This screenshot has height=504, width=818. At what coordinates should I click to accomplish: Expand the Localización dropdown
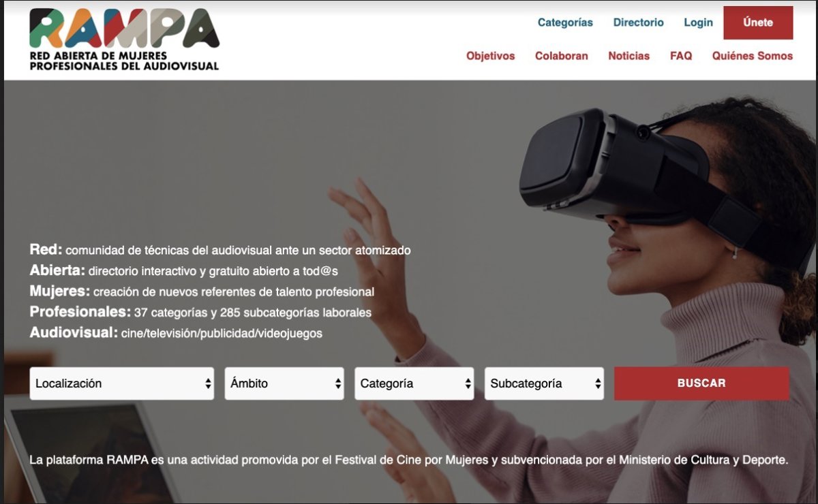[122, 383]
